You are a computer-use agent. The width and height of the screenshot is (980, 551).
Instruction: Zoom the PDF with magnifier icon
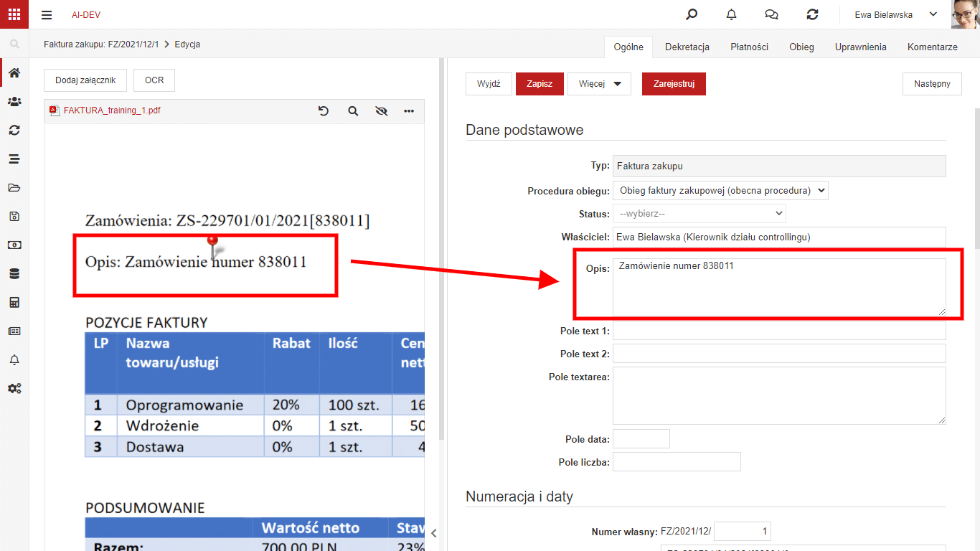(352, 111)
